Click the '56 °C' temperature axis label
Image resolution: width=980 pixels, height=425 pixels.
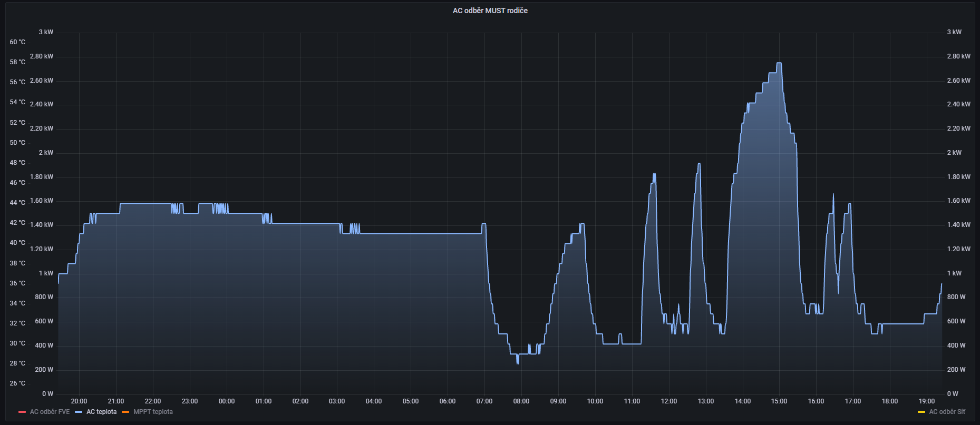(17, 82)
